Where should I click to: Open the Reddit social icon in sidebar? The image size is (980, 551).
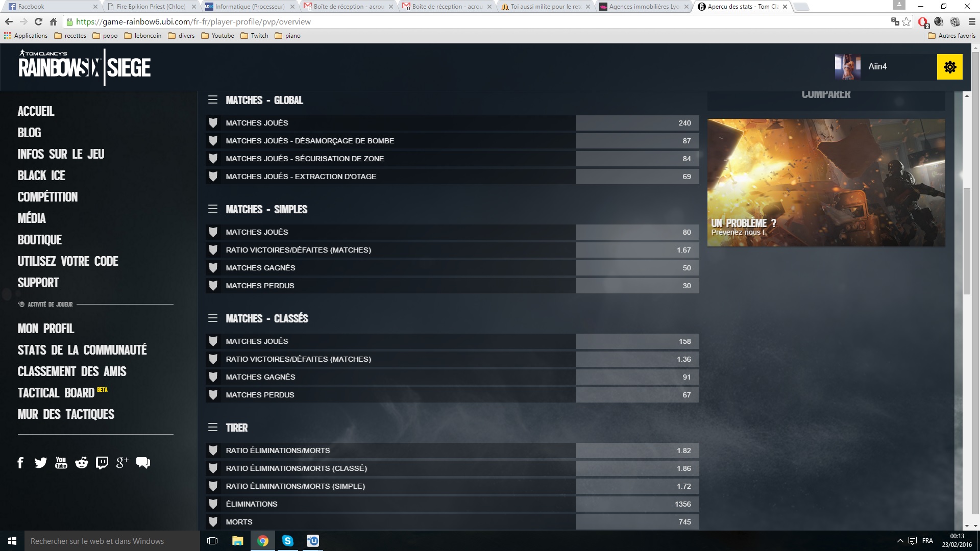click(x=82, y=463)
